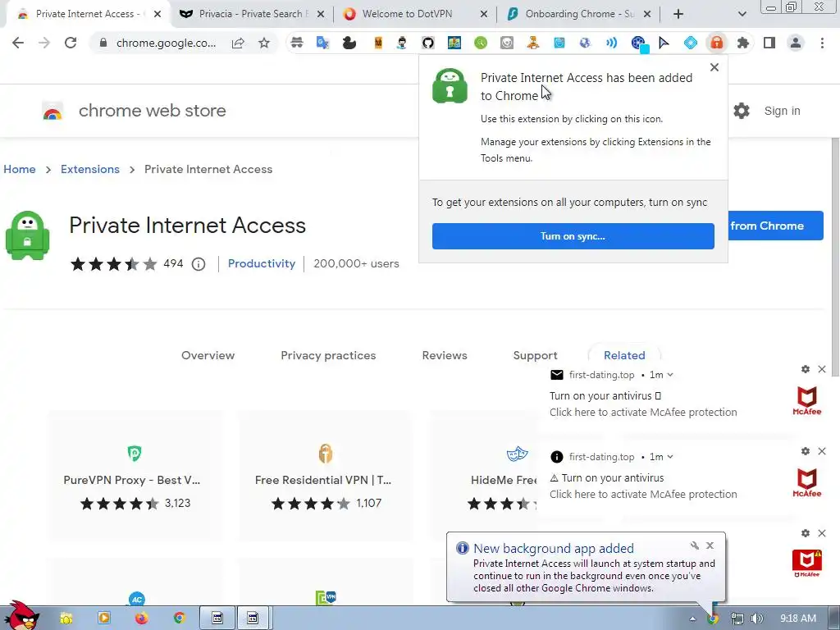Select the Related tab
This screenshot has height=630, width=840.
click(624, 355)
